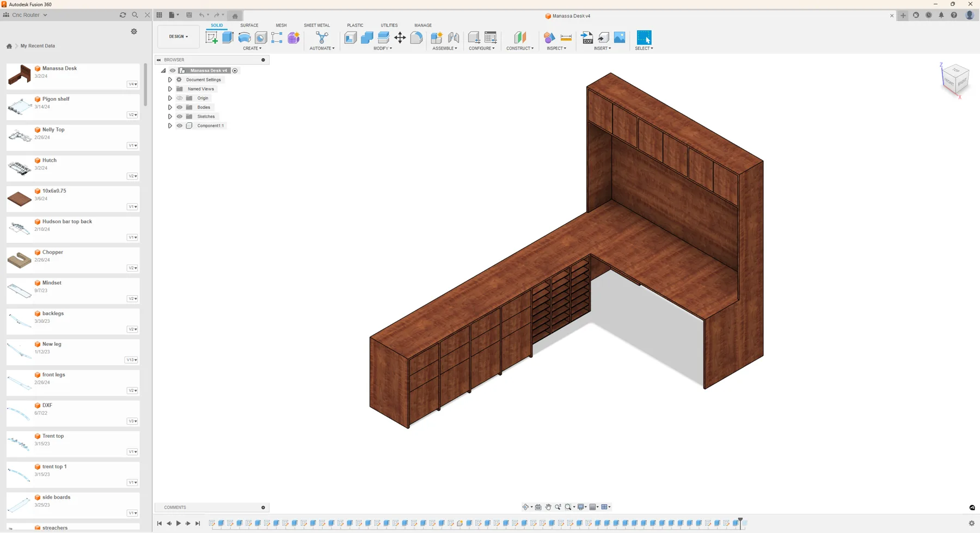Viewport: 980px width, 533px height.
Task: Hide Component1:1 in the browser
Action: coord(180,126)
